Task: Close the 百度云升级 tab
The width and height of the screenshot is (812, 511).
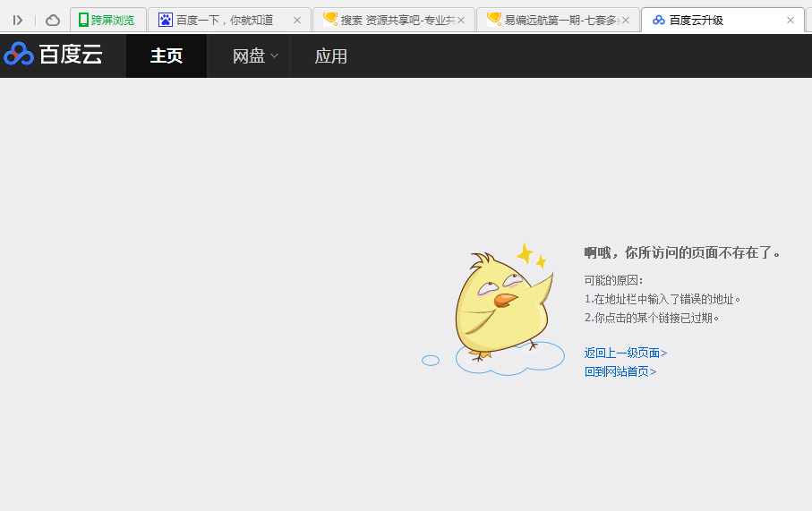Action: click(791, 21)
